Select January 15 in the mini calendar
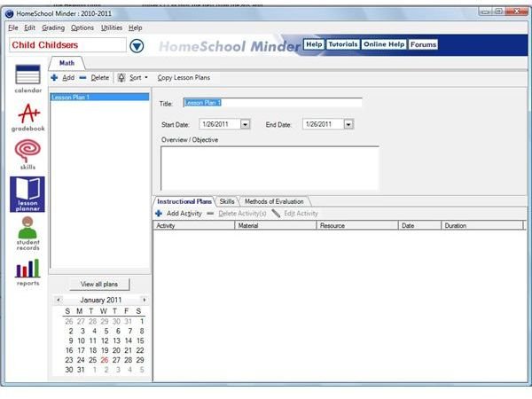This screenshot has width=532, height=399. click(x=140, y=340)
